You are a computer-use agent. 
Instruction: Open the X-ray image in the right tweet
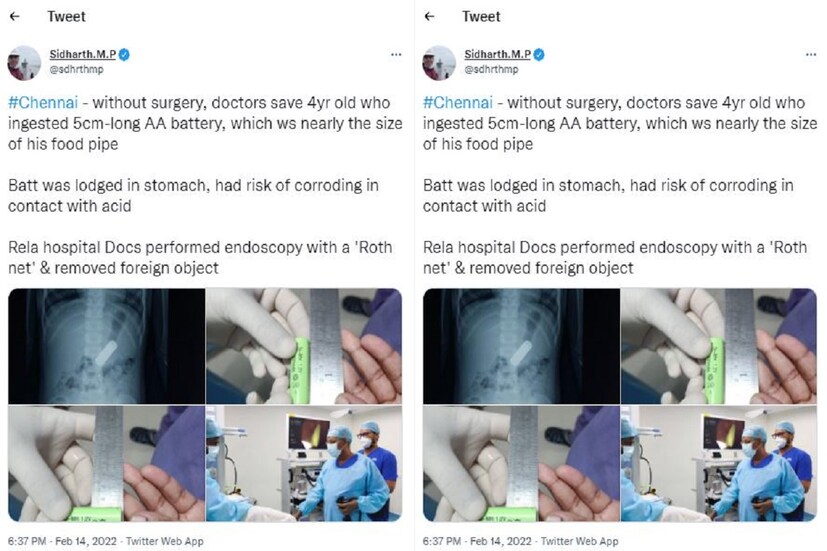pos(520,345)
